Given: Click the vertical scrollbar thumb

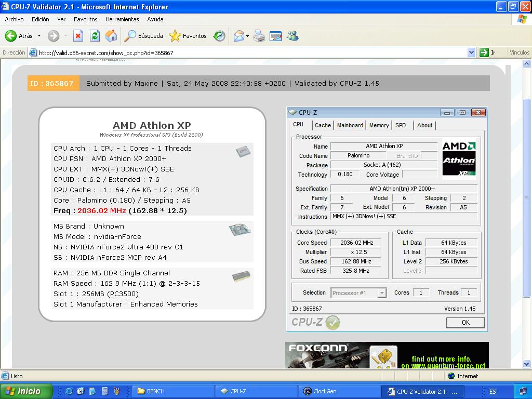Looking at the screenshot, I should 527,197.
